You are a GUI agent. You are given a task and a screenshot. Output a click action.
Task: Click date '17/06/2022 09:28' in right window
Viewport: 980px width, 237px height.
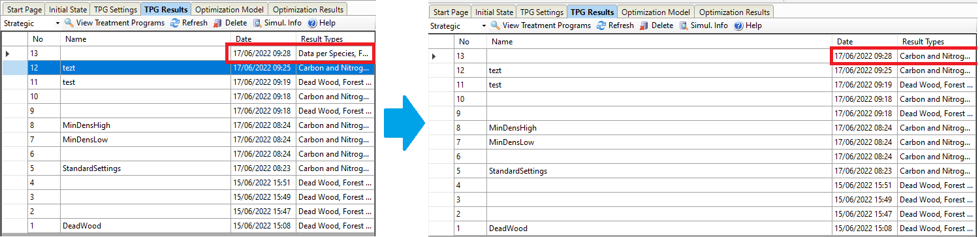point(865,56)
